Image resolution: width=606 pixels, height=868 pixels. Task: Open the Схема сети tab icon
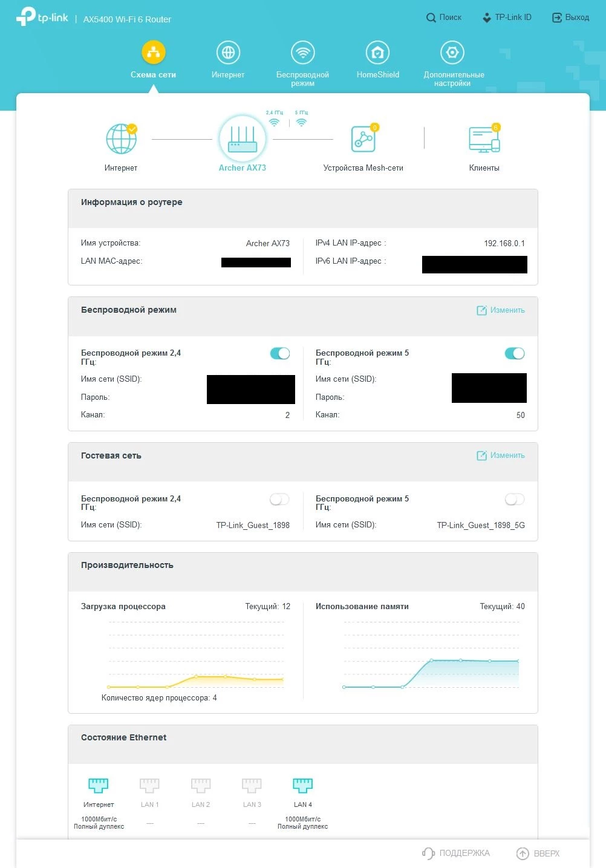[154, 53]
